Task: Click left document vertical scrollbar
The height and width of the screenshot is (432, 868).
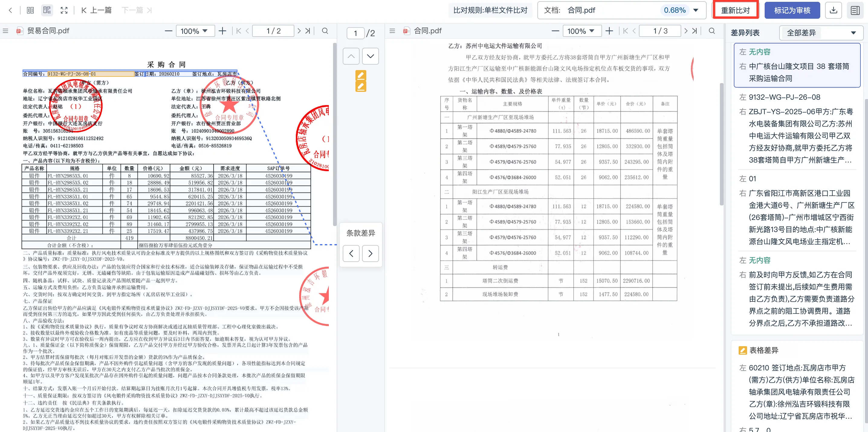Action: (x=334, y=135)
